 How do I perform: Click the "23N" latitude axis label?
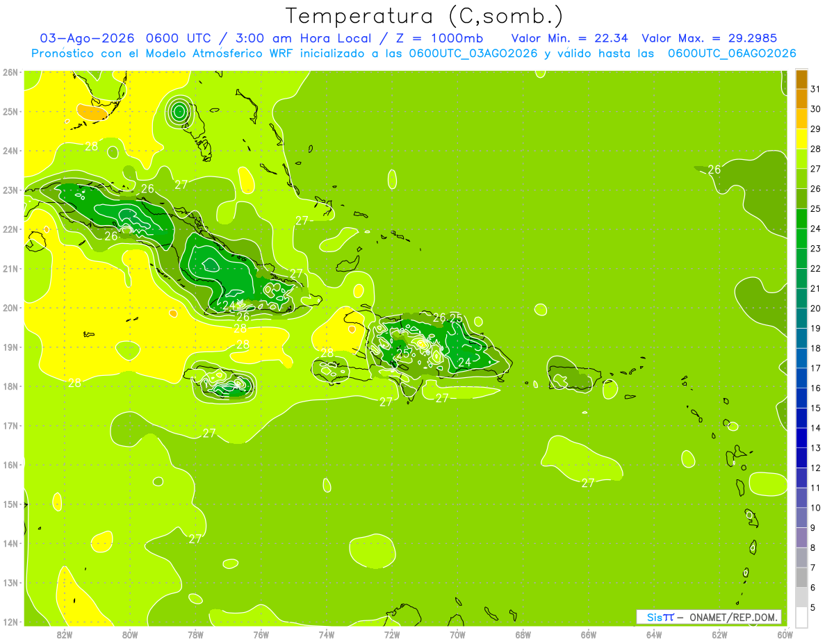10,190
